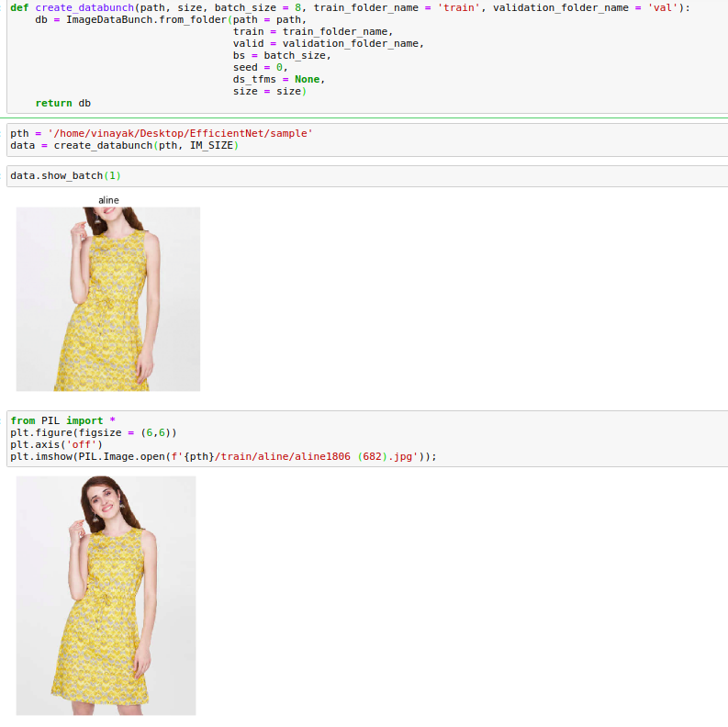Viewport: 728px width, 727px height.
Task: Click the 'return db' statement
Action: [62, 103]
